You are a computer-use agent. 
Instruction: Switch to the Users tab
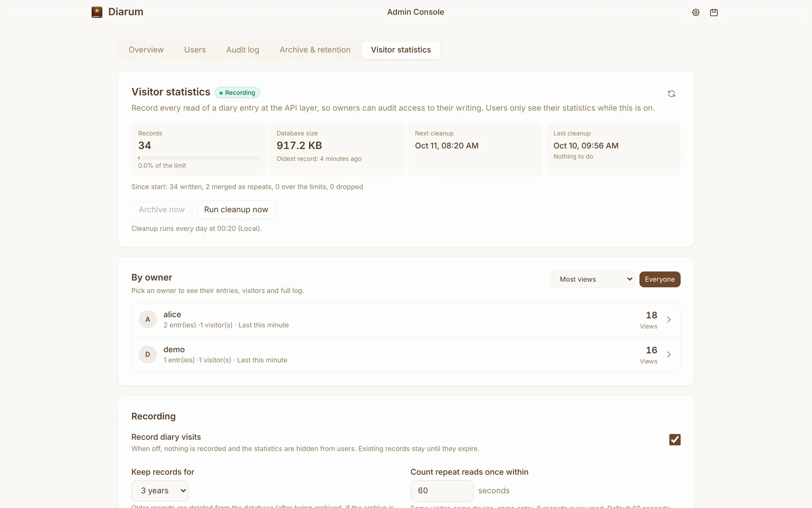click(x=195, y=50)
